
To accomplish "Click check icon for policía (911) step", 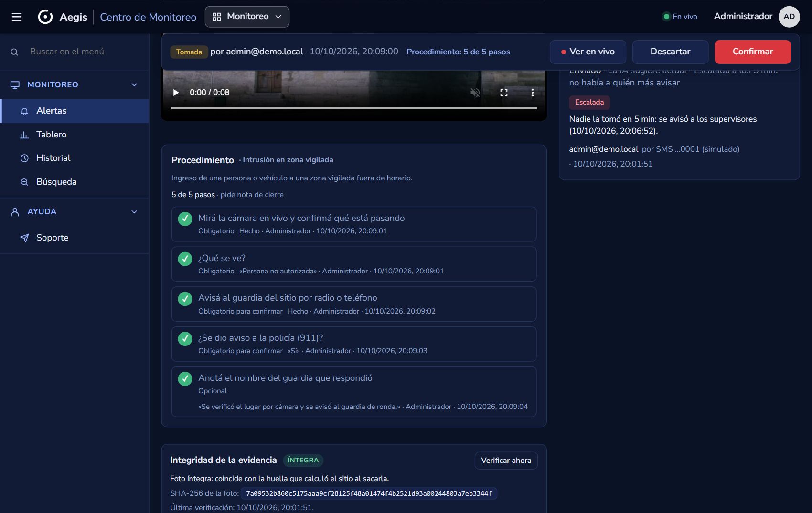I will [x=185, y=339].
